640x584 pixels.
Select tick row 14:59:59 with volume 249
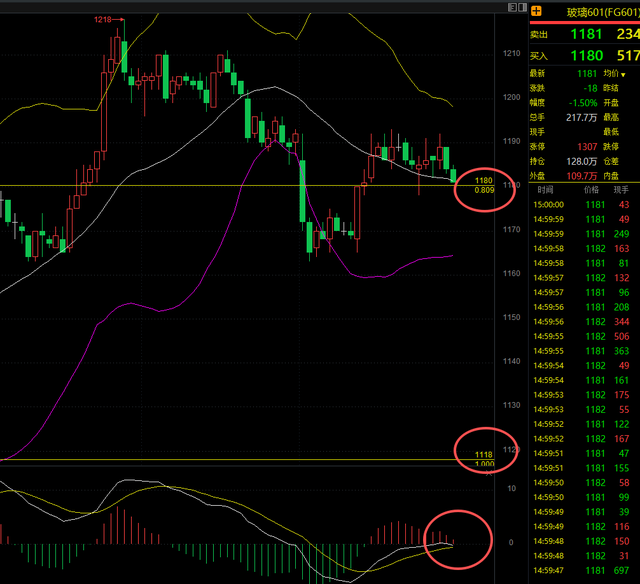click(x=584, y=234)
